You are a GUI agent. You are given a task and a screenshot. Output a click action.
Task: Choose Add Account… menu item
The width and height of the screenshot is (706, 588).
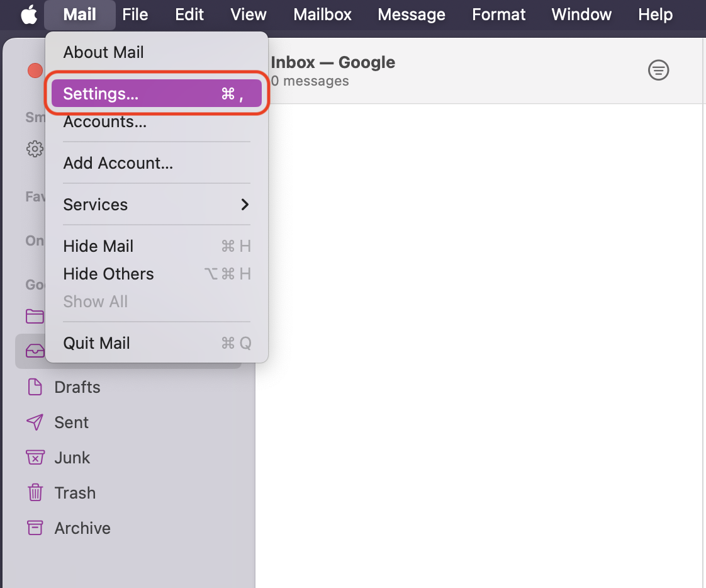point(157,163)
